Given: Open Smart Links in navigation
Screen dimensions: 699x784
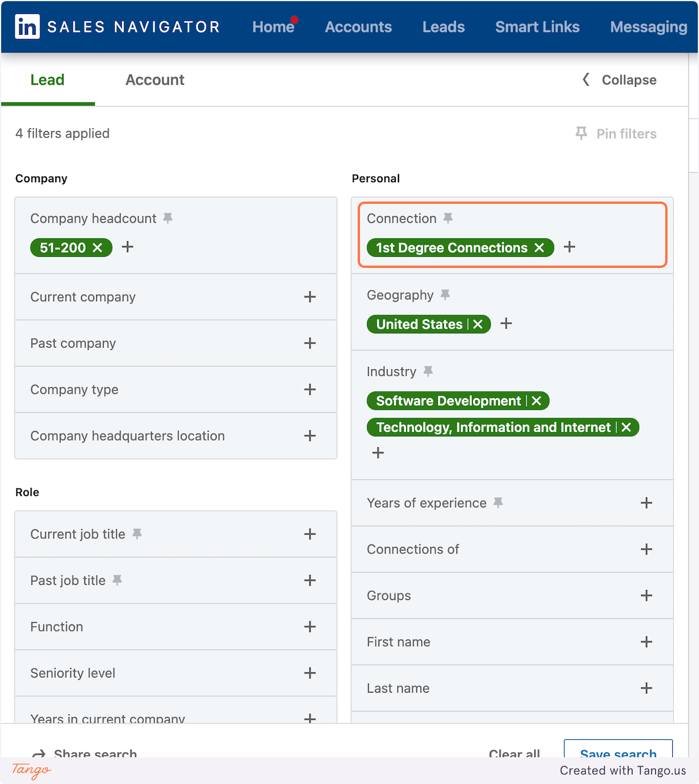Looking at the screenshot, I should pyautogui.click(x=537, y=27).
